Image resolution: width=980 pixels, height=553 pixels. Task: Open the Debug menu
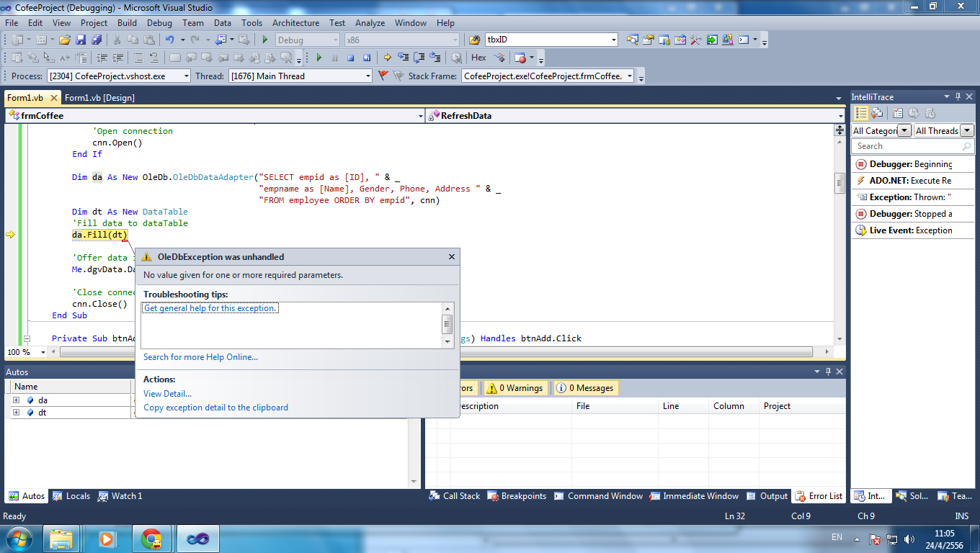[159, 23]
